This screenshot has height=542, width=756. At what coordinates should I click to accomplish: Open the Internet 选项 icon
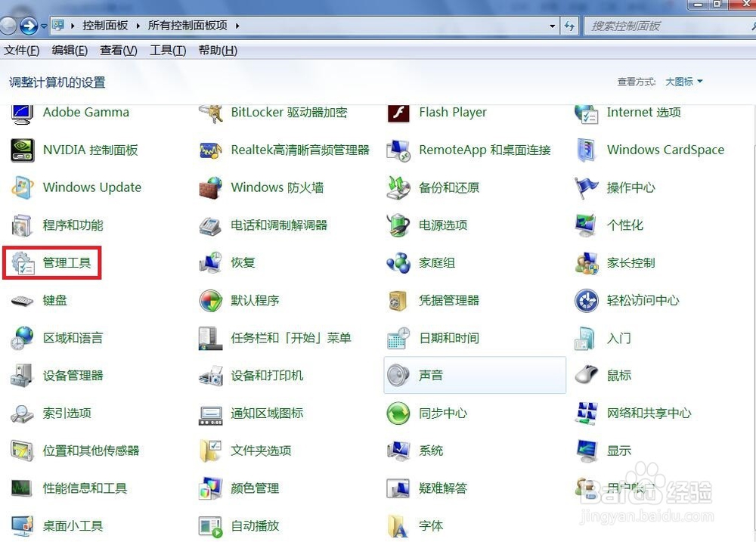pos(587,114)
